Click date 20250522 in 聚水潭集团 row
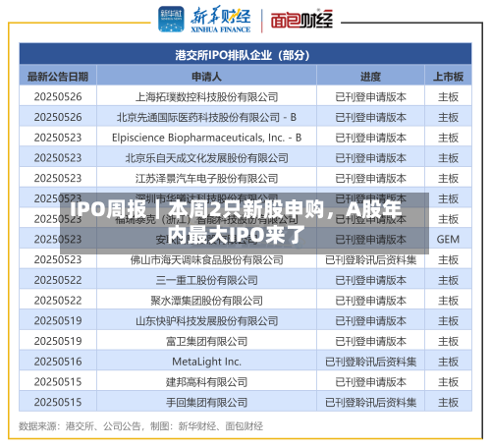491x448 pixels. pyautogui.click(x=58, y=301)
